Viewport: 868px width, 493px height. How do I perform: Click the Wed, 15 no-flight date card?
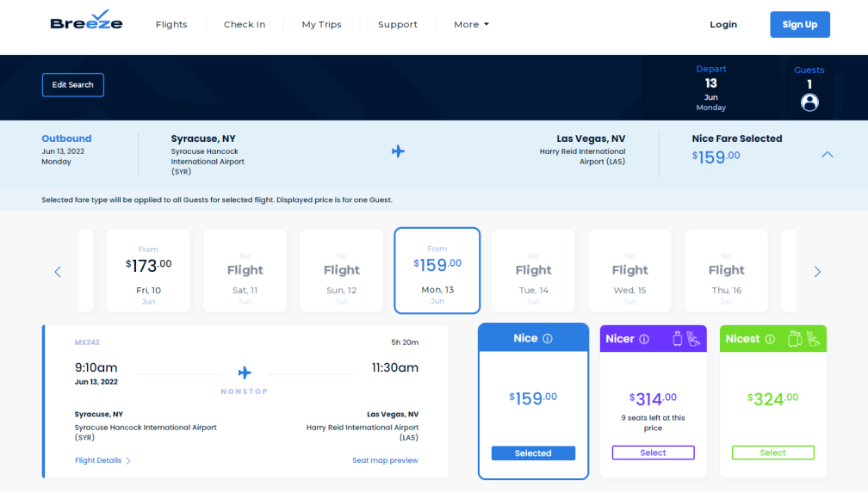[x=629, y=270]
